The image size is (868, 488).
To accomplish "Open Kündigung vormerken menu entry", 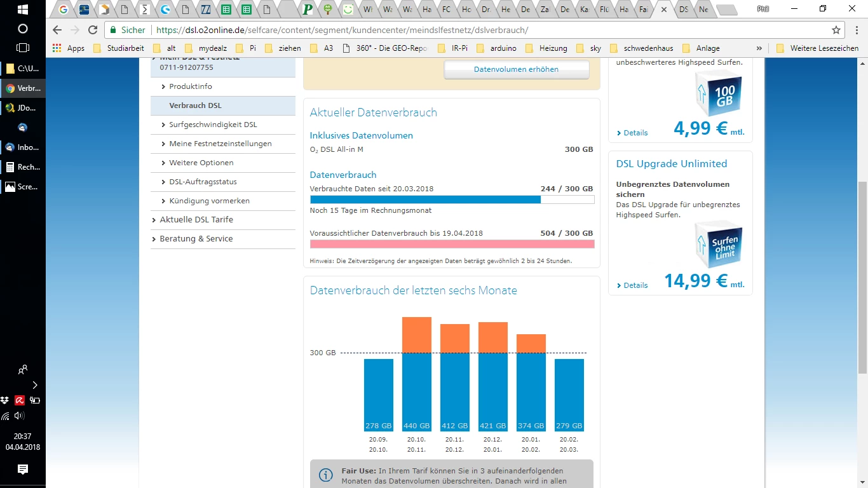I will (209, 201).
